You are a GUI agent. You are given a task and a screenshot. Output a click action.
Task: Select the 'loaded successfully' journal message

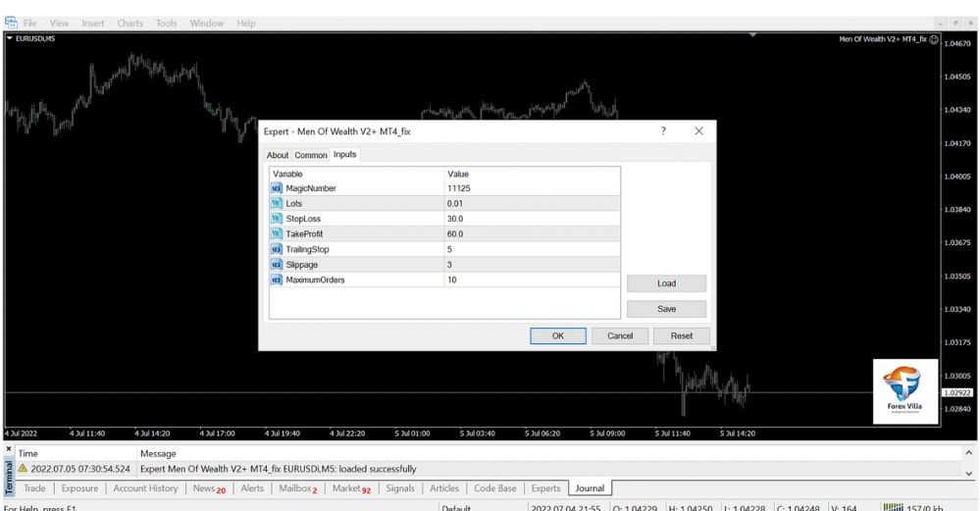[279, 469]
